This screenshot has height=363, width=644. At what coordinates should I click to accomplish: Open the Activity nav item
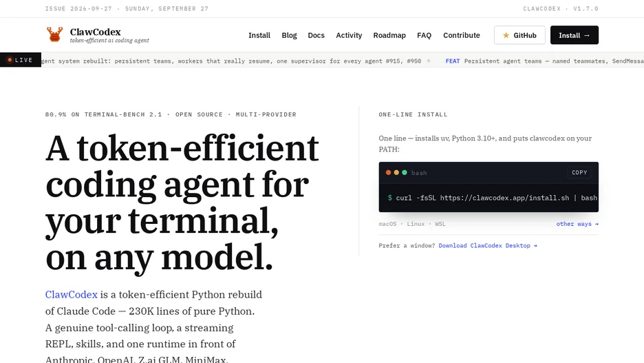[349, 35]
